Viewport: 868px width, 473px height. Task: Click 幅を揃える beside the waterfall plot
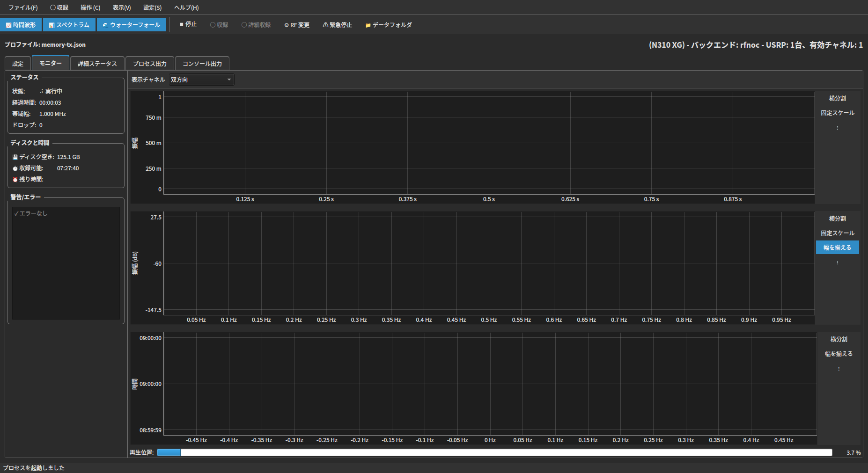(839, 354)
